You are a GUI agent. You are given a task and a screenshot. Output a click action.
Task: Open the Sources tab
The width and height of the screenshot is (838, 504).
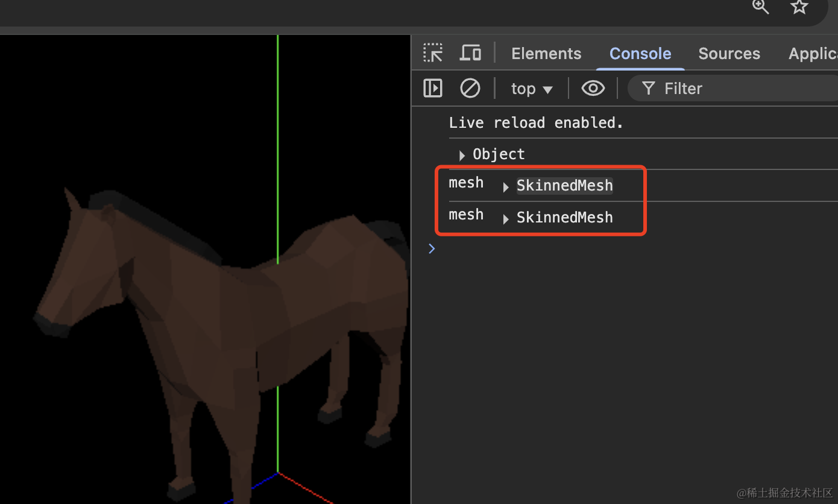click(x=729, y=54)
